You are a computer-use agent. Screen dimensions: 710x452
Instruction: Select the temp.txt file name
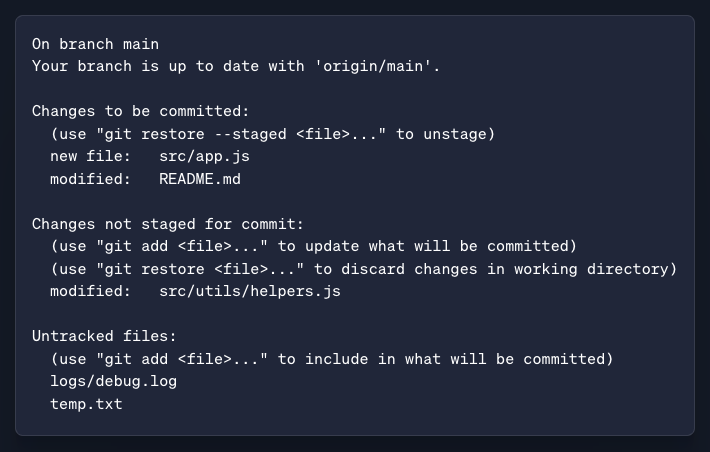pyautogui.click(x=86, y=404)
